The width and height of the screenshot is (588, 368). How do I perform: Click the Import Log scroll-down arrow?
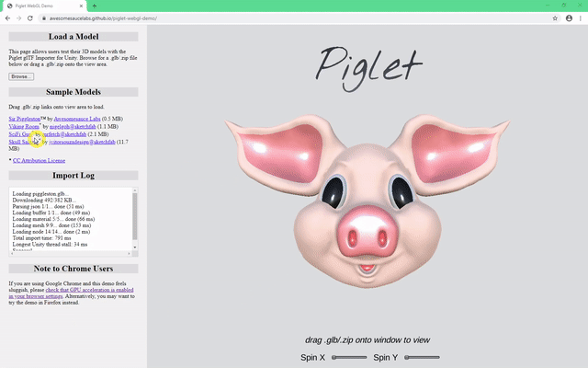coord(135,247)
